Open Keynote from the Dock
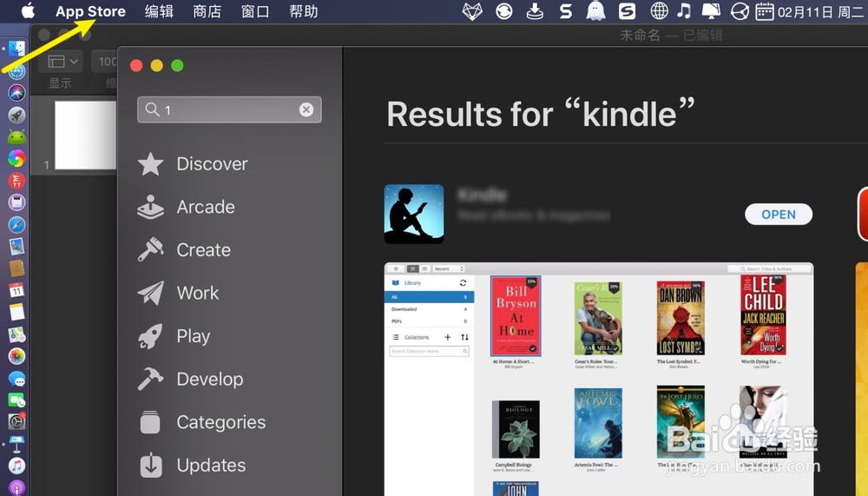868x496 pixels. 16,444
